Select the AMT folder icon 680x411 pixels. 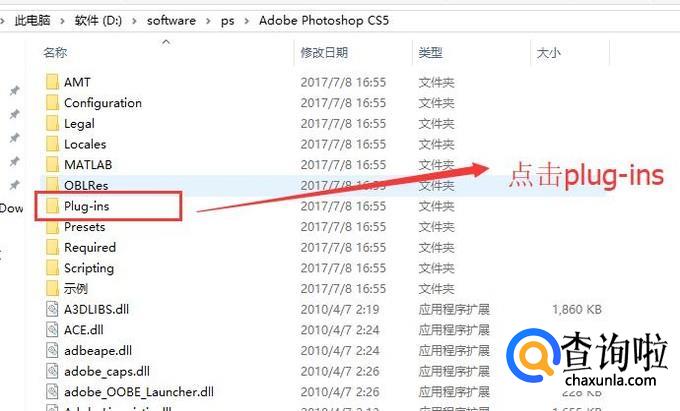[x=52, y=82]
